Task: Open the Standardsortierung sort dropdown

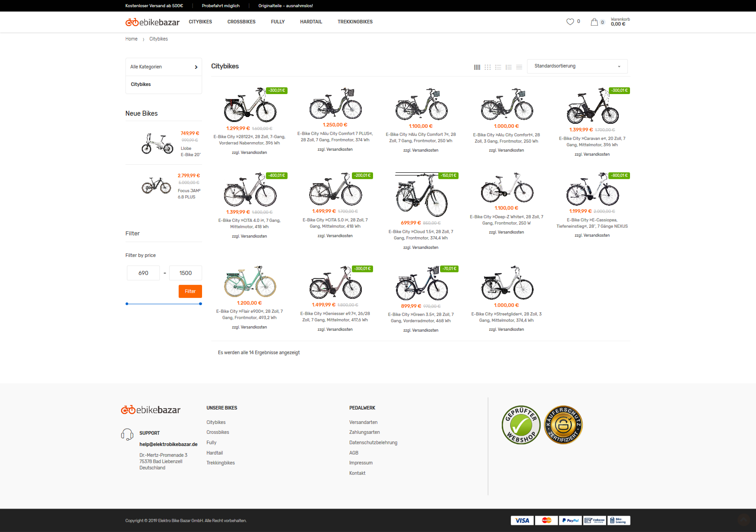Action: [x=577, y=66]
